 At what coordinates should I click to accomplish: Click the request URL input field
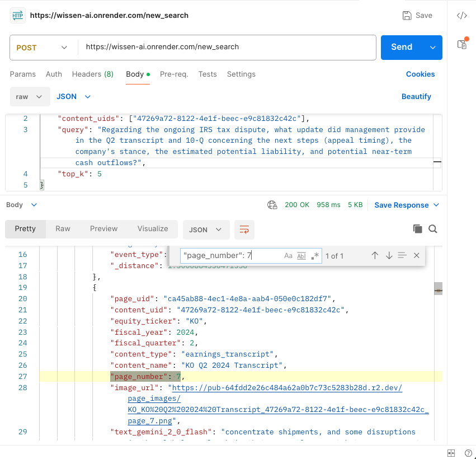tap(227, 47)
